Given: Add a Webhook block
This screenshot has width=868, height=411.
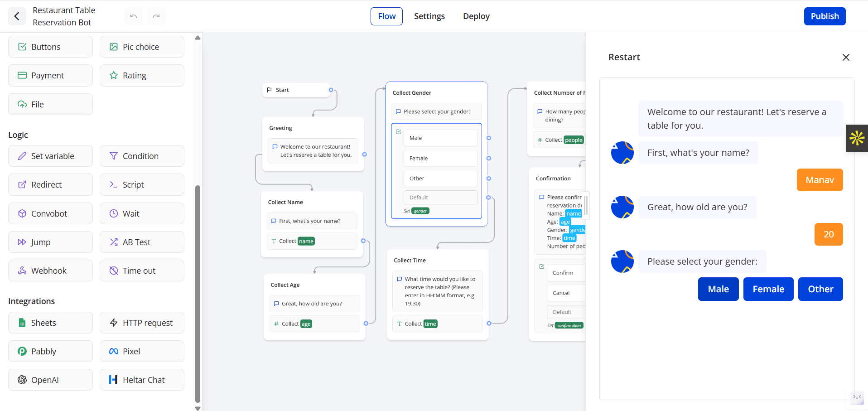Looking at the screenshot, I should (x=50, y=271).
